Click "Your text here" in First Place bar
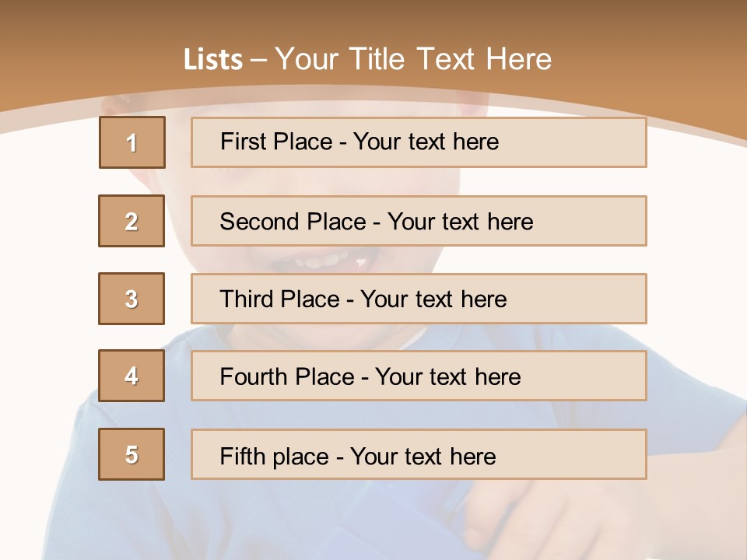Image resolution: width=747 pixels, height=560 pixels. click(x=426, y=142)
